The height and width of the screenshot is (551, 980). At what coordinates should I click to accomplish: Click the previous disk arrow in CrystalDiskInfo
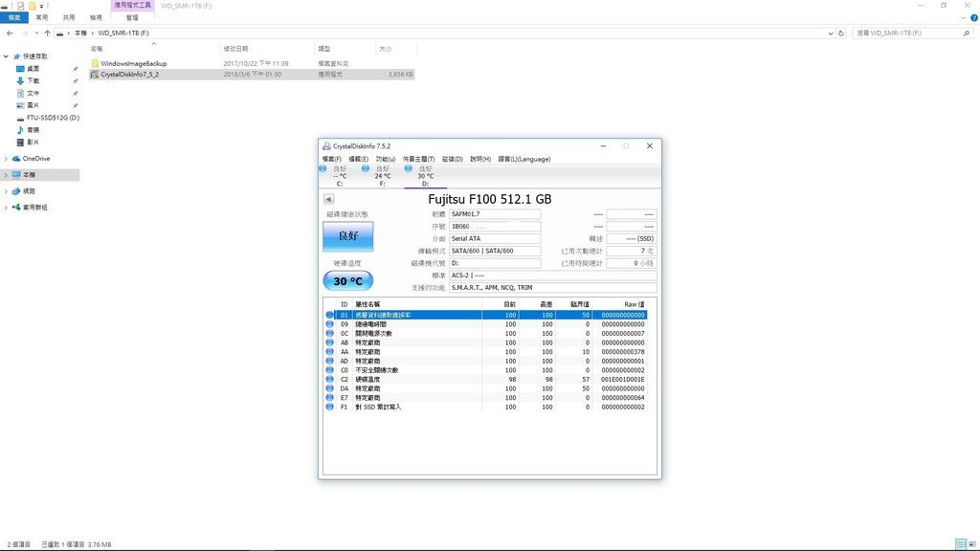(x=329, y=199)
